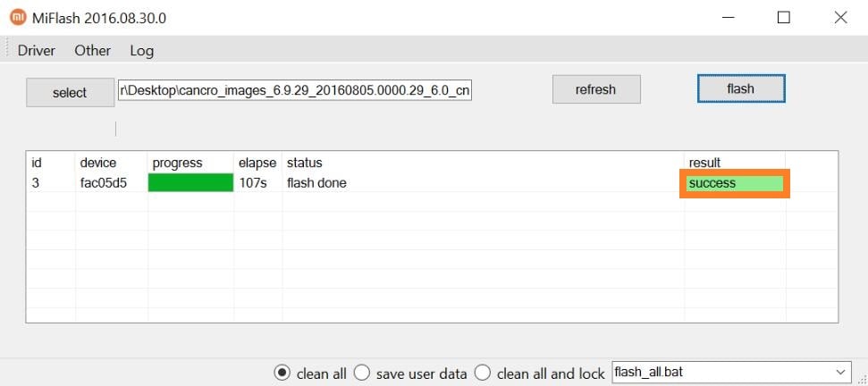Expand the flash_all.bat script dropdown
This screenshot has height=386, width=868.
click(840, 373)
